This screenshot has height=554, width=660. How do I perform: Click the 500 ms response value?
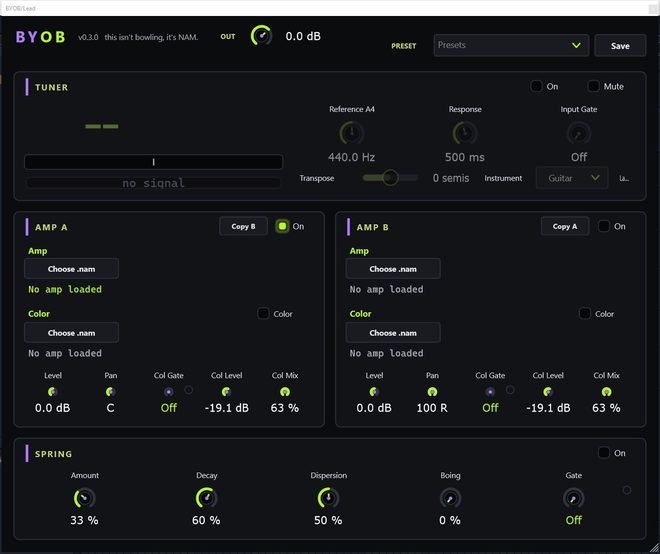465,157
